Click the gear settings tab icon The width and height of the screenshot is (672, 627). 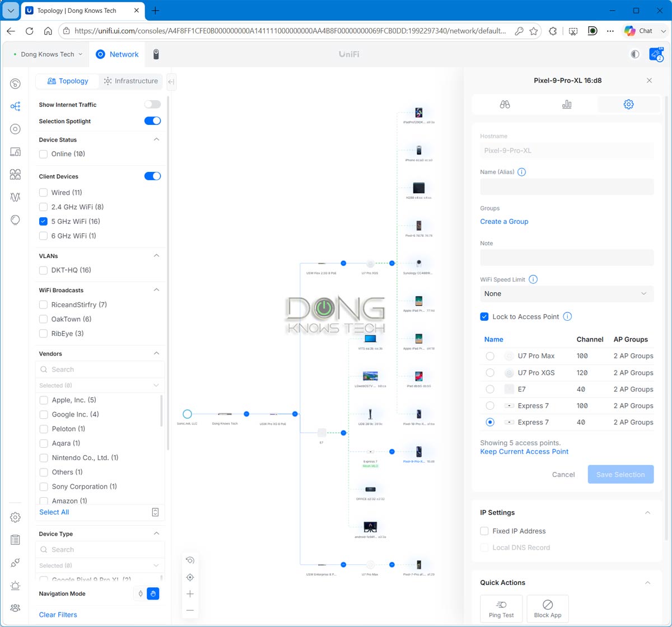(x=628, y=104)
